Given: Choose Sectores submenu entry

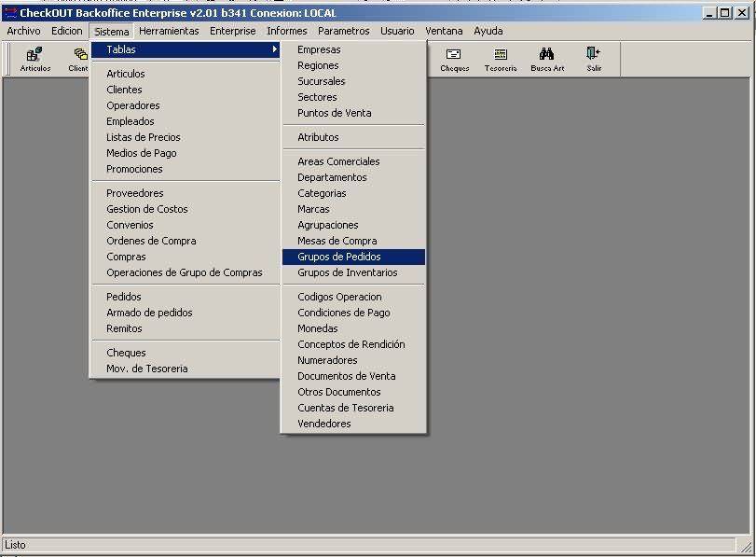Looking at the screenshot, I should [x=353, y=97].
